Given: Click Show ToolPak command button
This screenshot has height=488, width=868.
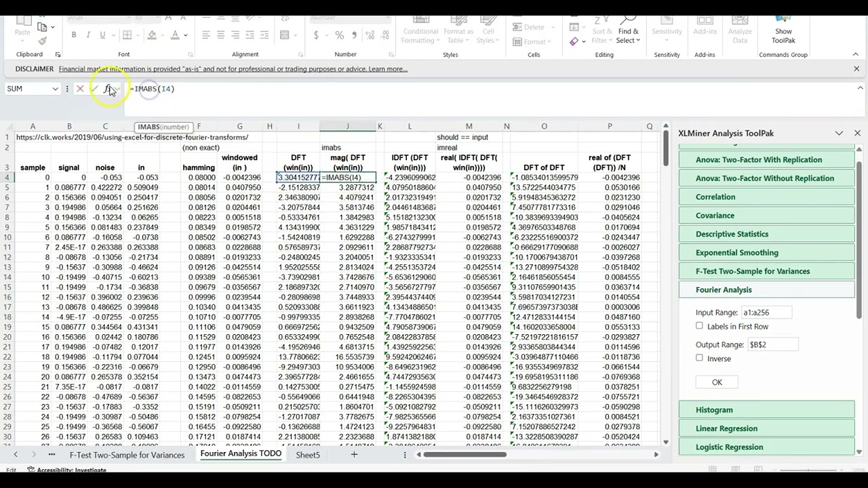Looking at the screenshot, I should (x=783, y=31).
